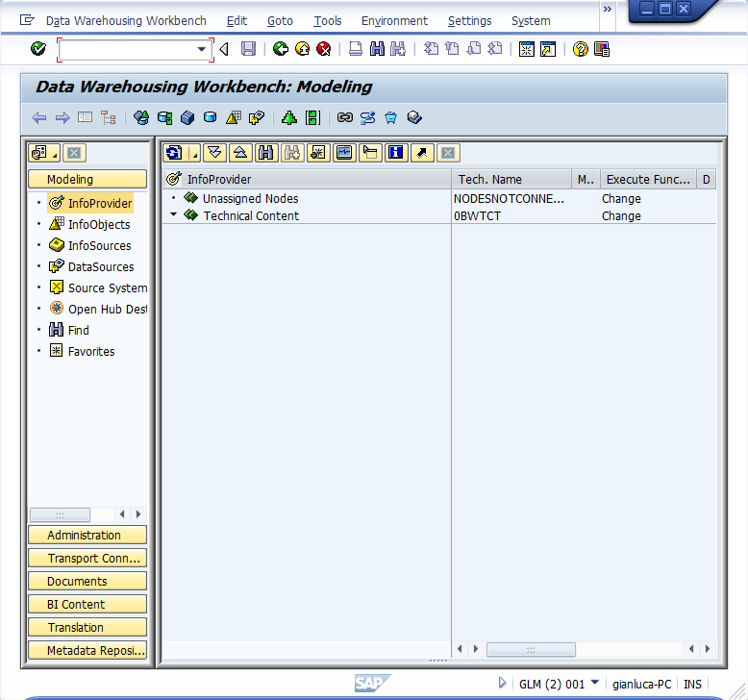Image resolution: width=748 pixels, height=700 pixels.
Task: Click the red Cancel icon
Action: pyautogui.click(x=323, y=49)
